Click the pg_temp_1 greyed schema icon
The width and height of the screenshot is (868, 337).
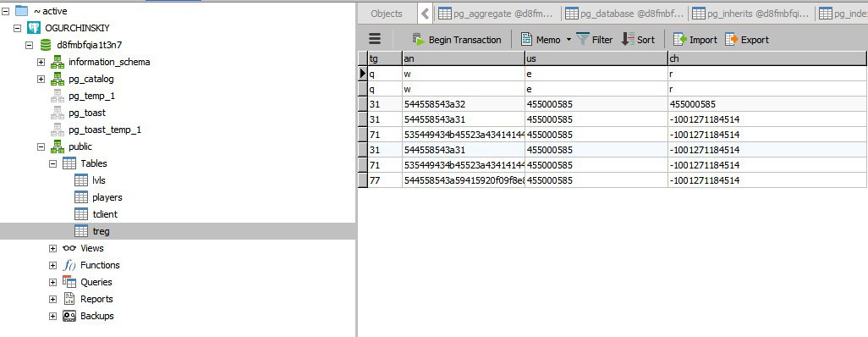coord(58,96)
